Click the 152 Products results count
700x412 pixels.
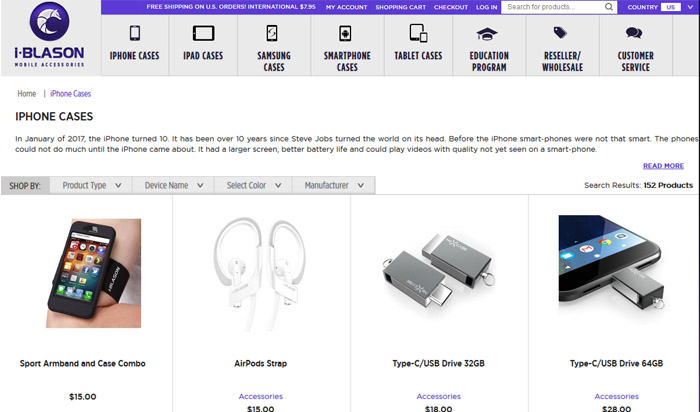[x=668, y=185]
